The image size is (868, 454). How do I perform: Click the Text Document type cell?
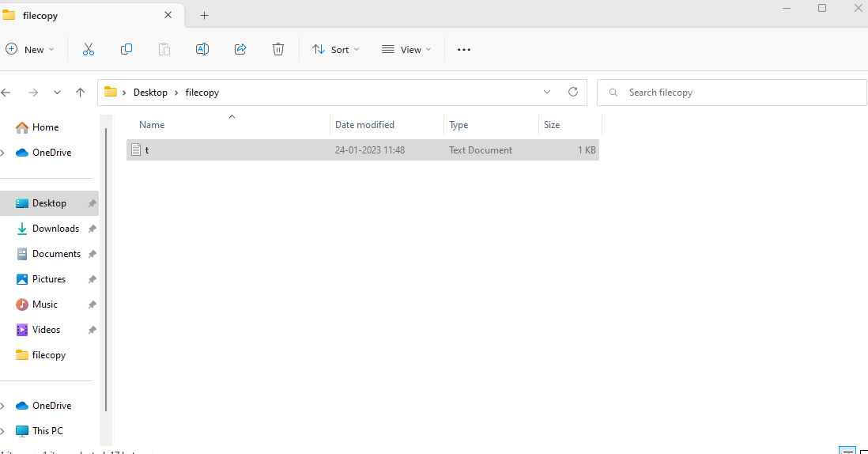pyautogui.click(x=481, y=150)
